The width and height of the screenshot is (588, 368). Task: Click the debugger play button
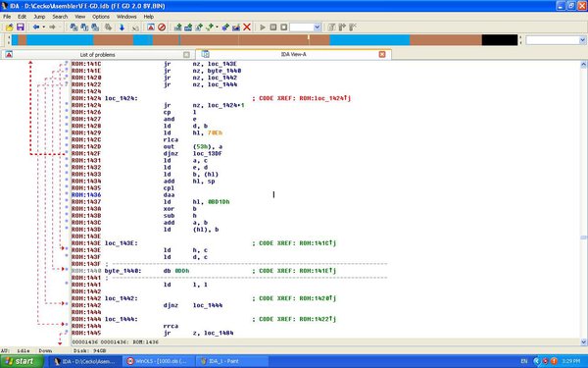click(x=263, y=27)
